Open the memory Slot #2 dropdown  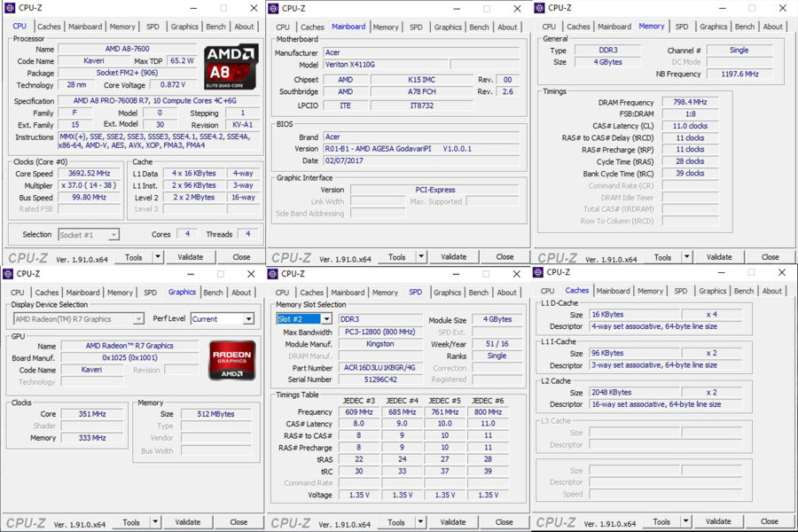pos(326,318)
